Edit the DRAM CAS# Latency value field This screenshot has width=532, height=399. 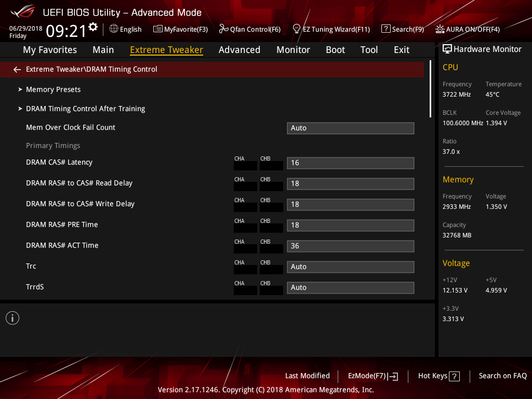point(351,163)
